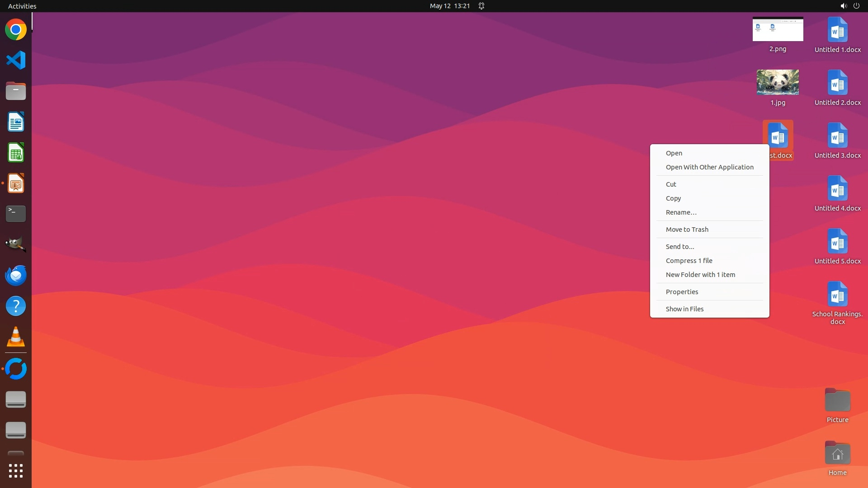Open LibreOffice Calc spreadsheet icon
Screen dimensions: 868x488
(x=16, y=153)
